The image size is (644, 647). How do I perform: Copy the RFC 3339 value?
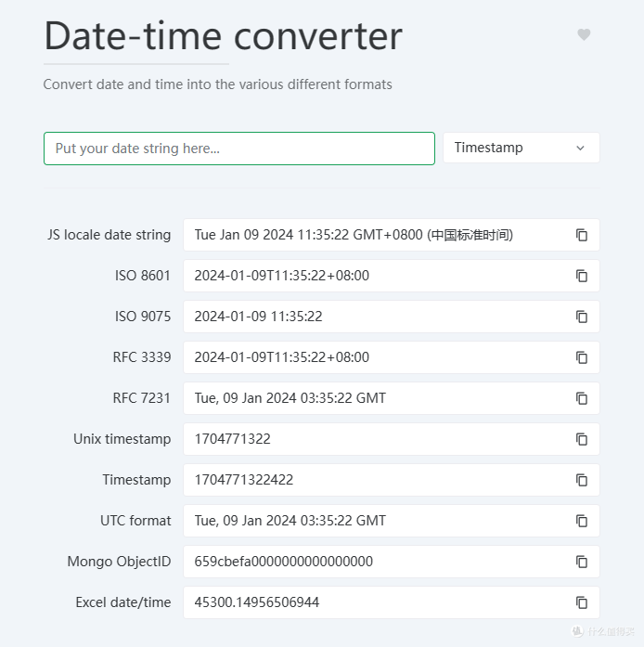point(582,357)
